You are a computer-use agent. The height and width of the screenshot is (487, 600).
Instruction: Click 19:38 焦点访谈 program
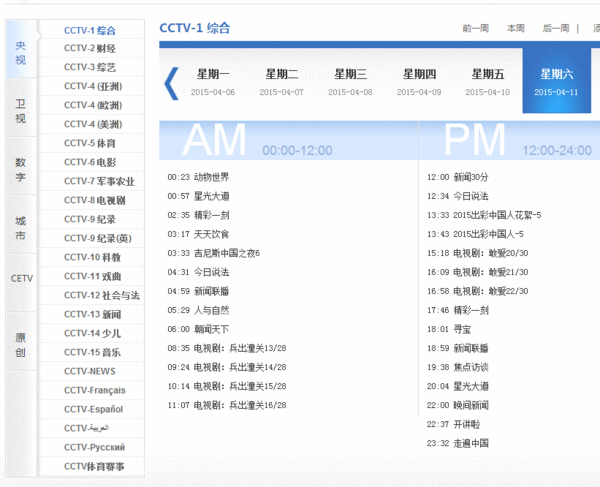point(458,367)
